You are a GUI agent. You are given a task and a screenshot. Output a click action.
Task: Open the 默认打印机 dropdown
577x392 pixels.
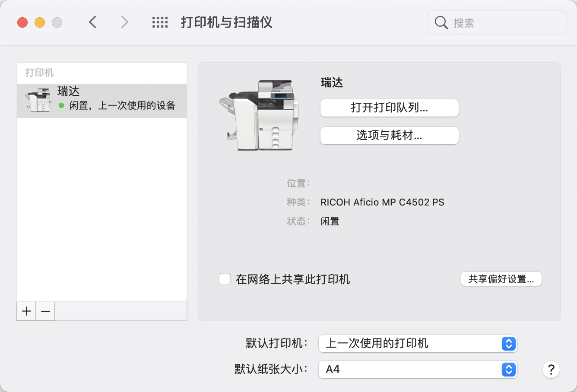pyautogui.click(x=417, y=344)
